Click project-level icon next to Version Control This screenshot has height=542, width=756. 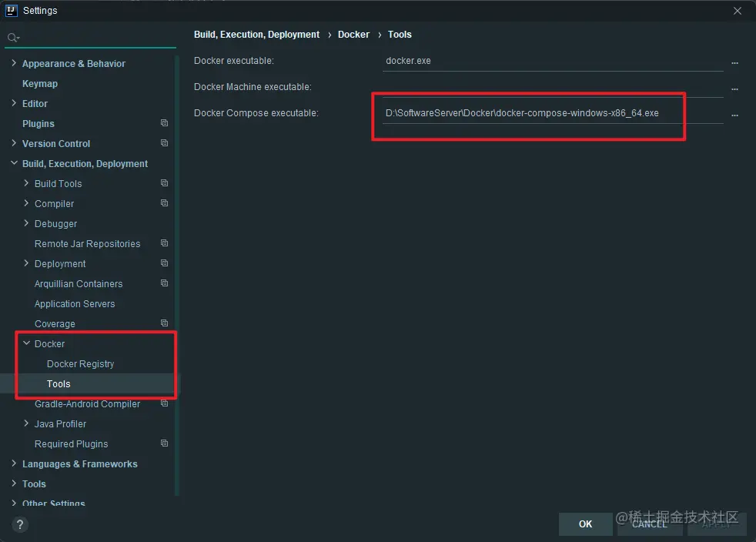tap(165, 143)
